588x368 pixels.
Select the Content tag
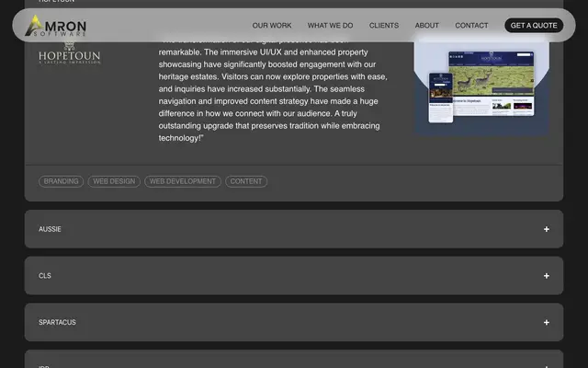(246, 181)
